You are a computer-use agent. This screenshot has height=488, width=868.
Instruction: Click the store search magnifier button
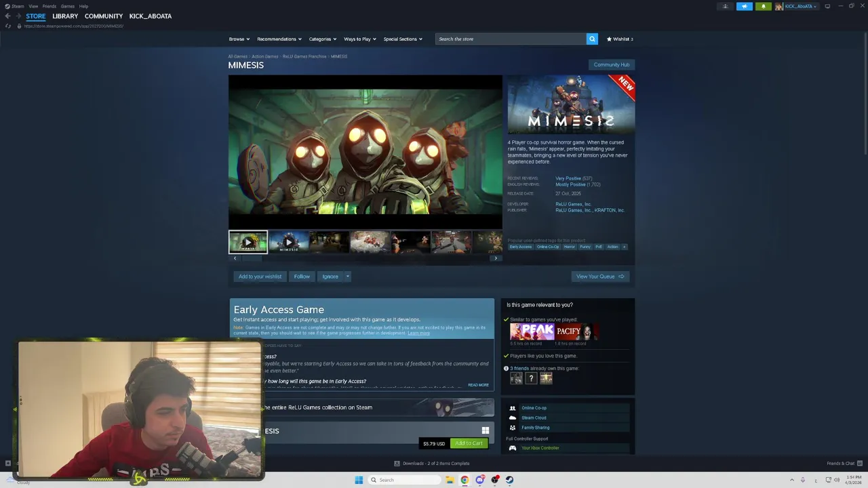pyautogui.click(x=592, y=39)
